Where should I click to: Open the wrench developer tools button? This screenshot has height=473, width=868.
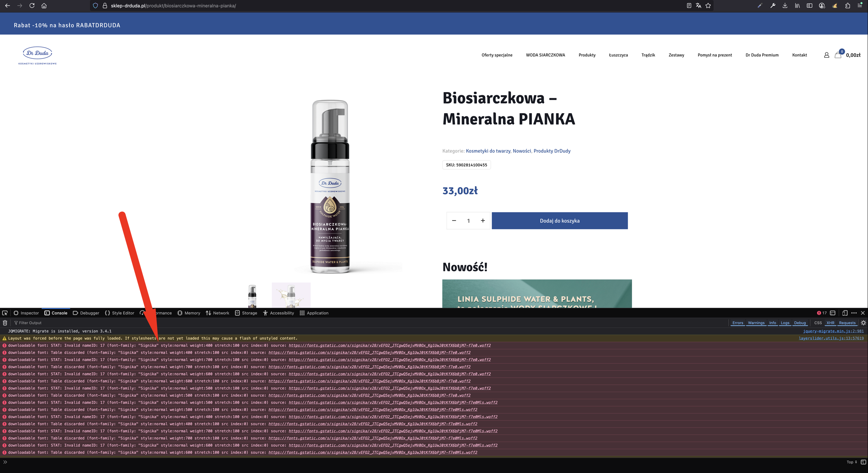[773, 6]
